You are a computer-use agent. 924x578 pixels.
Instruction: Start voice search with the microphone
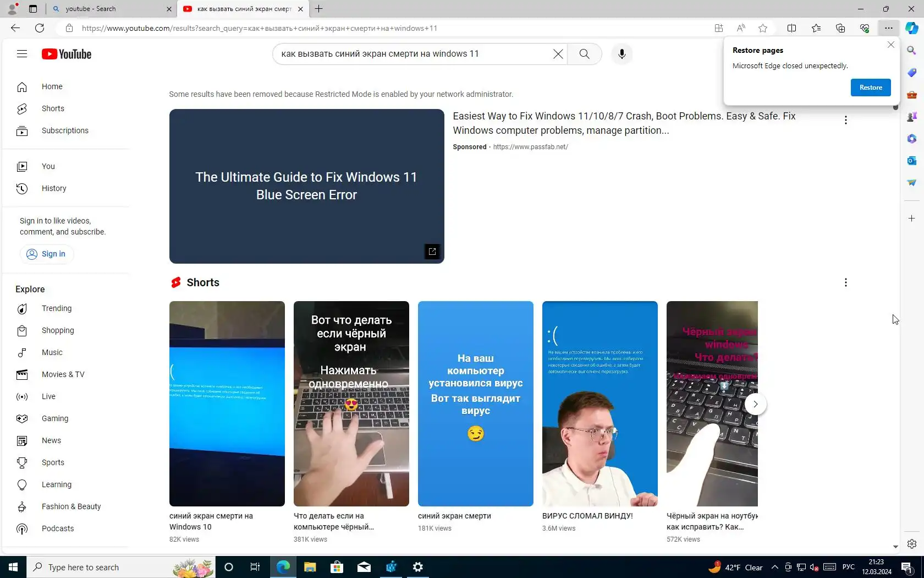point(621,54)
